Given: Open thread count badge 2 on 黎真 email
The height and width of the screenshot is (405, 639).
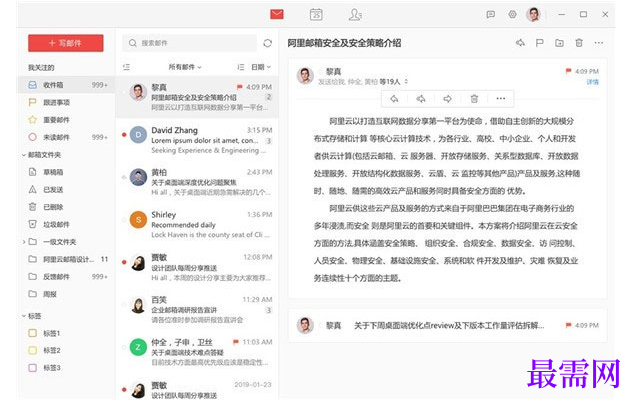Looking at the screenshot, I should pyautogui.click(x=269, y=97).
